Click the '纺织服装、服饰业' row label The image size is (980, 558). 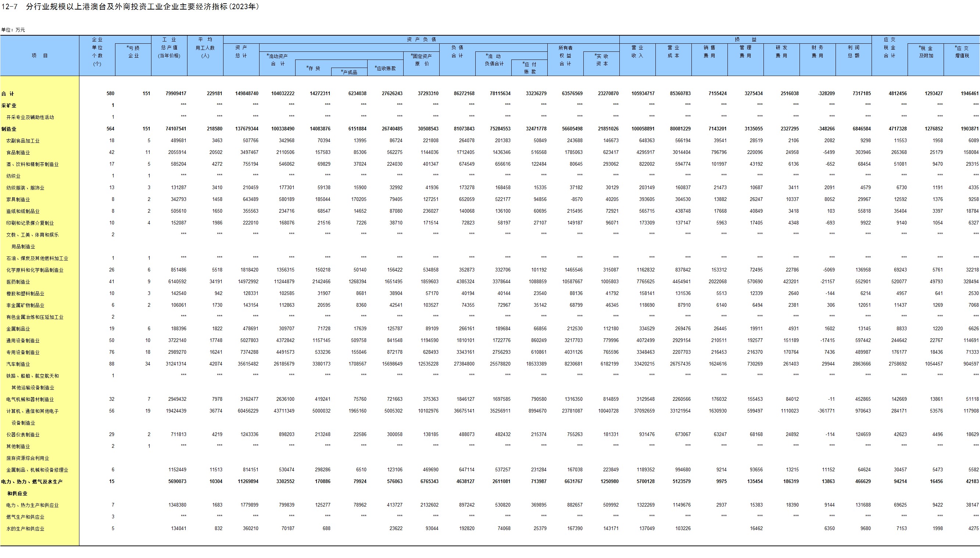[25, 188]
